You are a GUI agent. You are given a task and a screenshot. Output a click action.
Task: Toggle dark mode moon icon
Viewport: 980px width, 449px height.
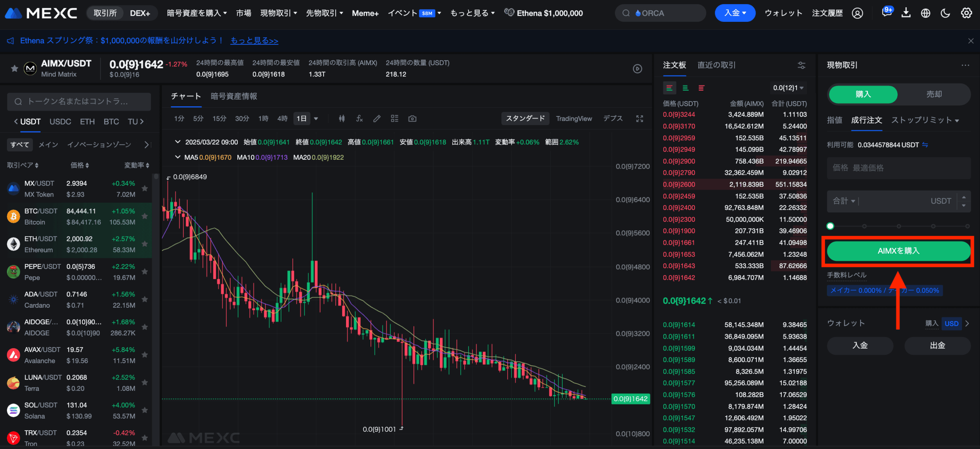click(x=945, y=13)
